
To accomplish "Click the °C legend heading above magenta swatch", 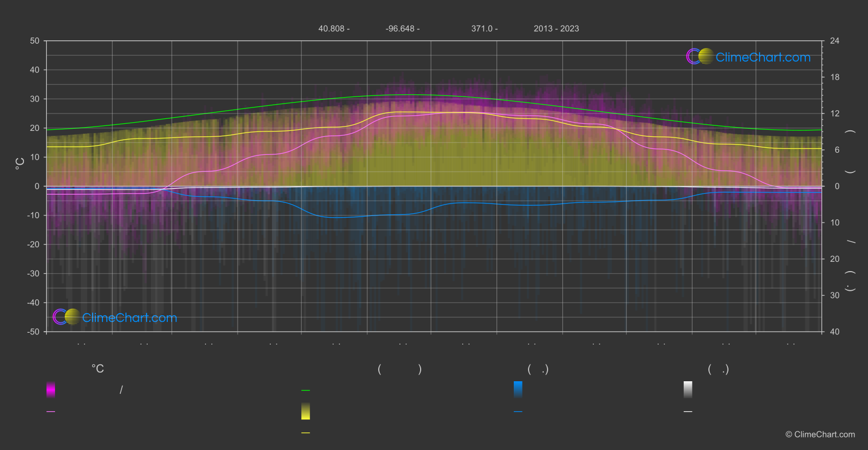I will tap(98, 369).
